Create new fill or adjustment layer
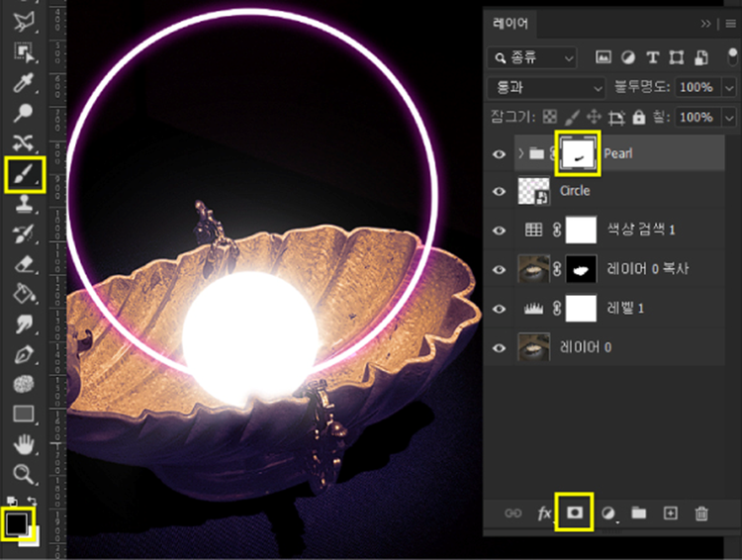Viewport: 742px width, 560px height. click(608, 513)
